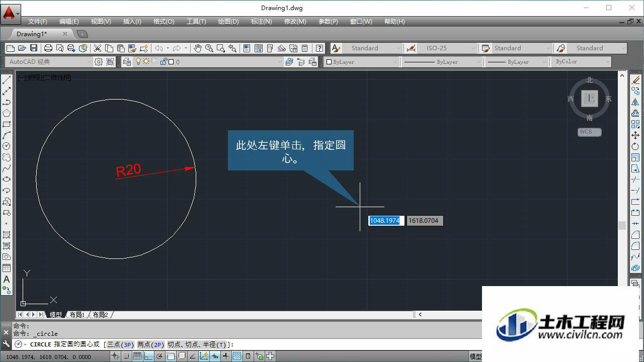Open the 文件(F) menu
Image resolution: width=644 pixels, height=362 pixels.
(38, 22)
